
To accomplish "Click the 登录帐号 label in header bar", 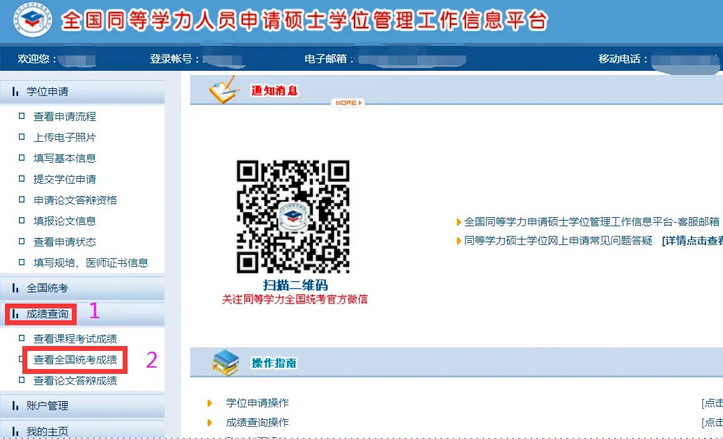I will tap(174, 59).
